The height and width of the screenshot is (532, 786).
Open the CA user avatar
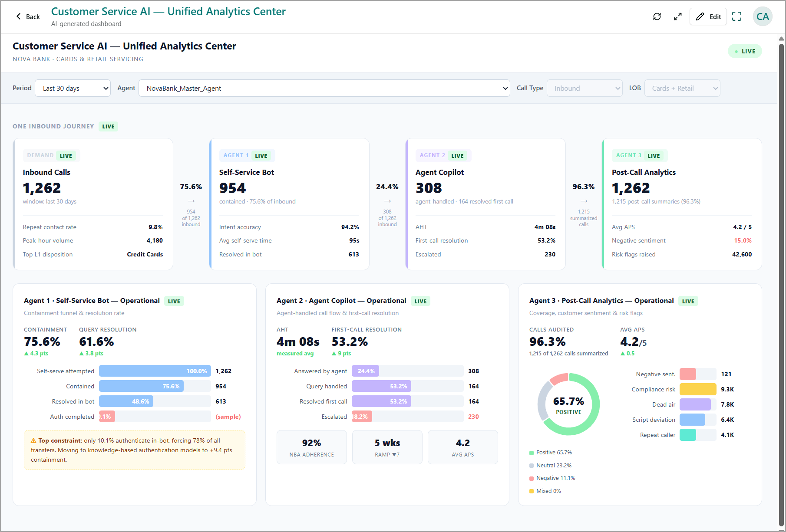pos(763,16)
